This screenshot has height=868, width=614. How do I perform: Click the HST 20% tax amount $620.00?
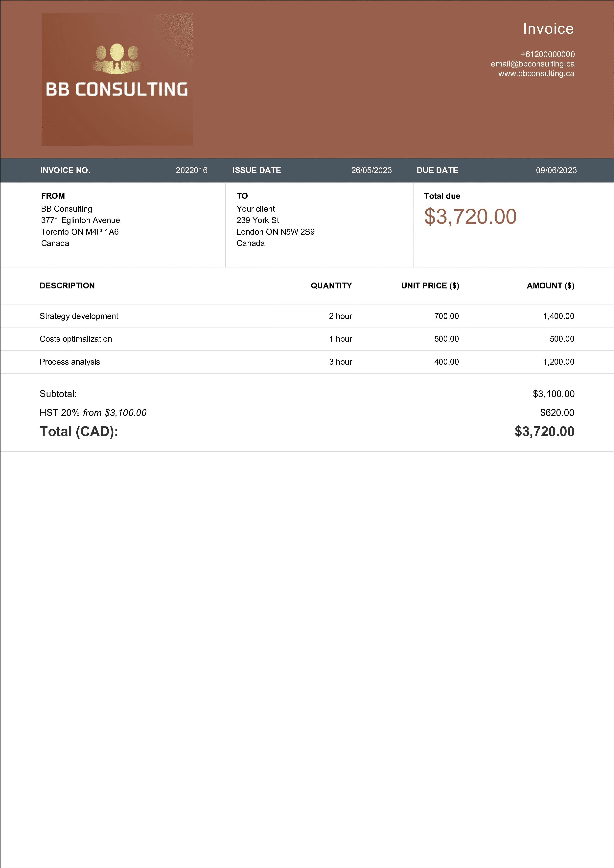click(x=557, y=412)
